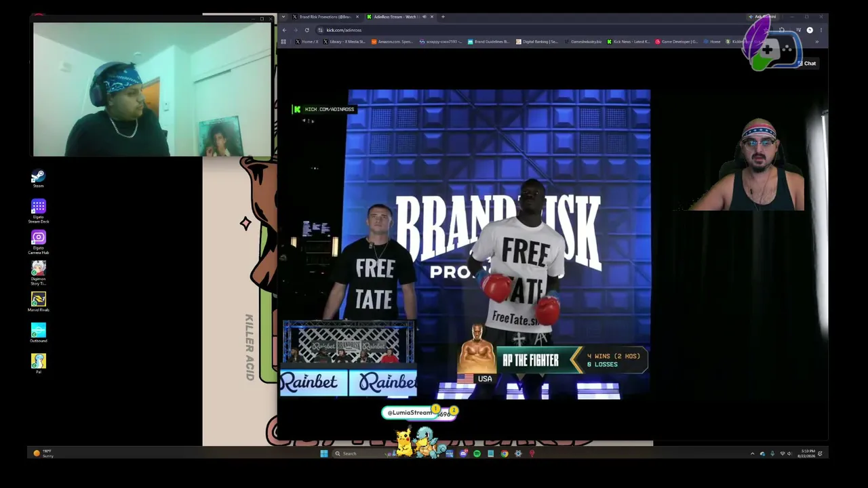Screen dimensions: 868x488
Task: Go forward in the browser
Action: pos(295,30)
